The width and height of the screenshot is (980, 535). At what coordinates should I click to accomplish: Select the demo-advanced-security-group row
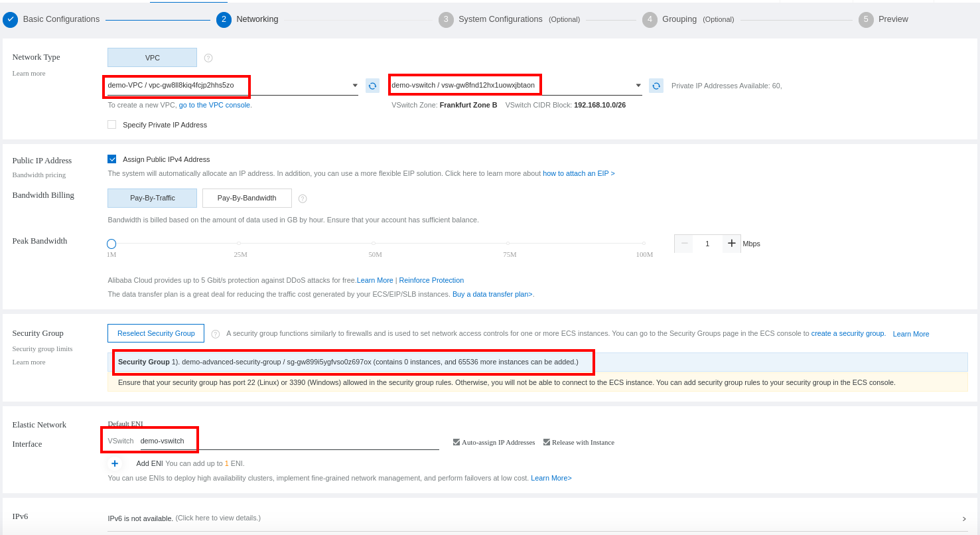pyautogui.click(x=537, y=362)
